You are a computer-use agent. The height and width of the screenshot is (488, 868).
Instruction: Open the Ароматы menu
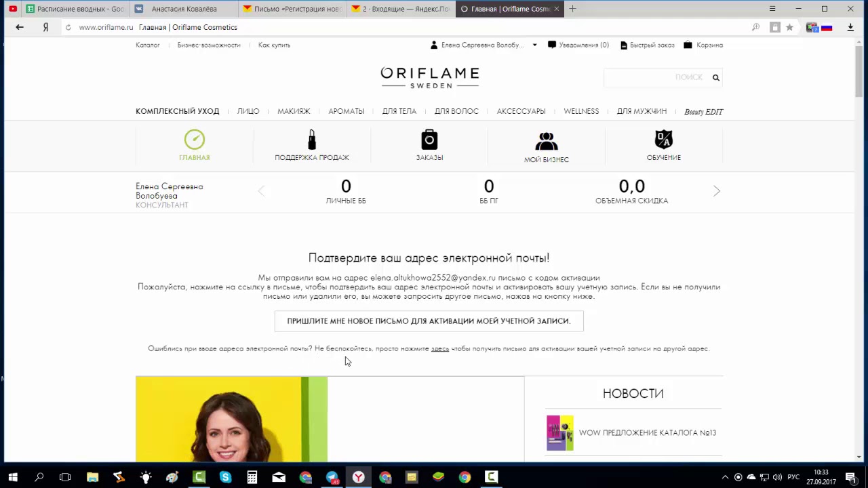point(346,111)
